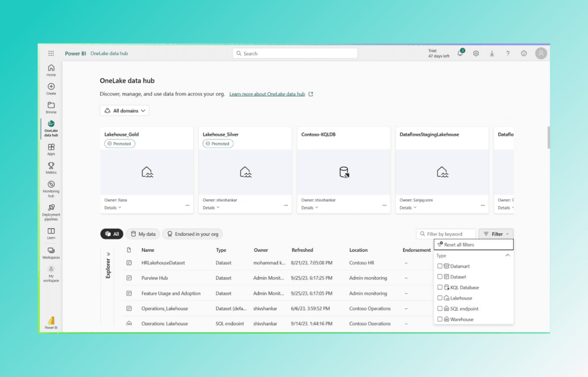
Task: Click the top Search box
Action: 295,53
